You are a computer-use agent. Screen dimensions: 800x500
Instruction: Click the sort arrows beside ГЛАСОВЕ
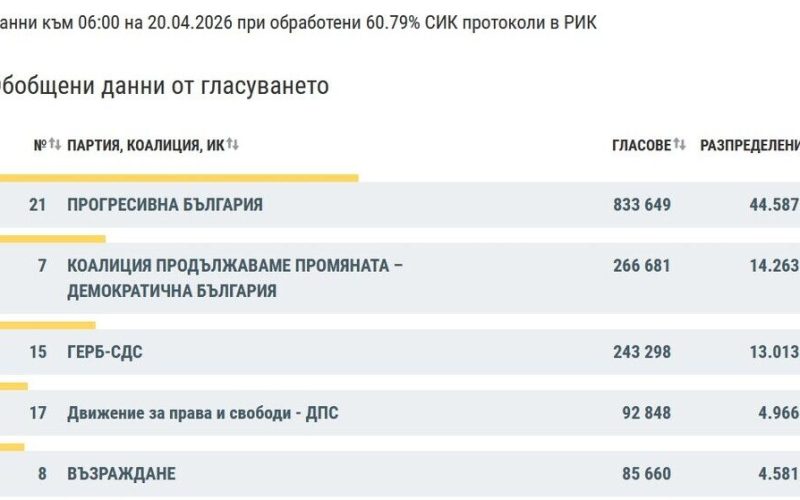pos(679,145)
